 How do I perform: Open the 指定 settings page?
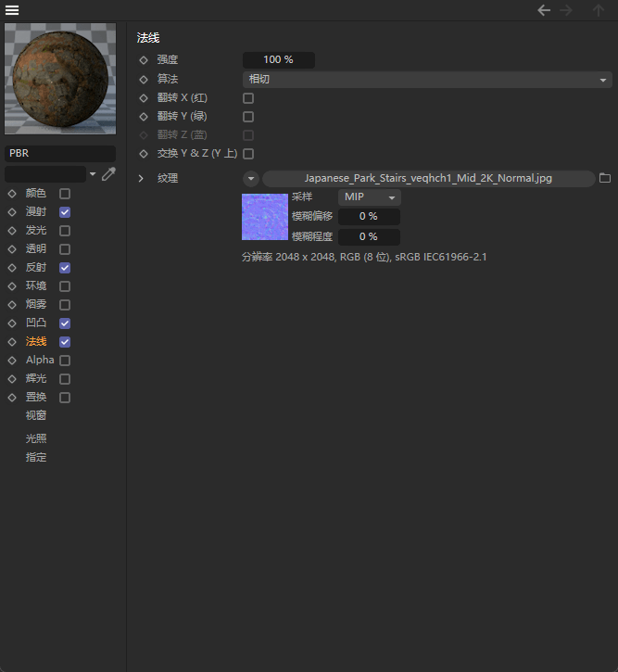tap(36, 457)
